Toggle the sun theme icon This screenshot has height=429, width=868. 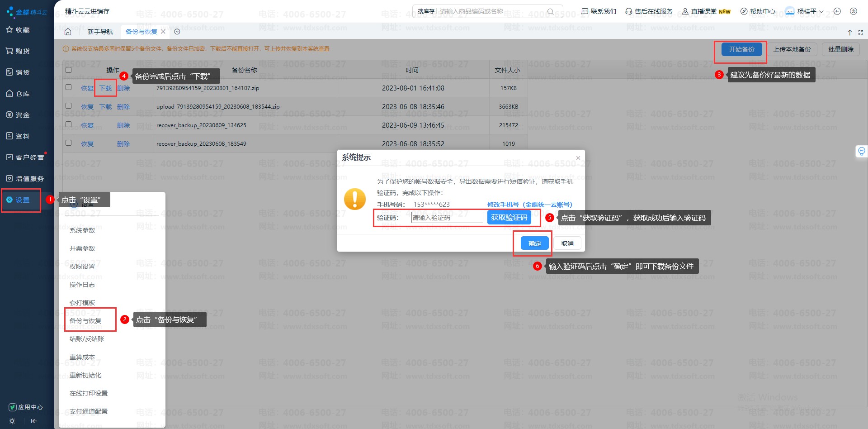[x=12, y=421]
